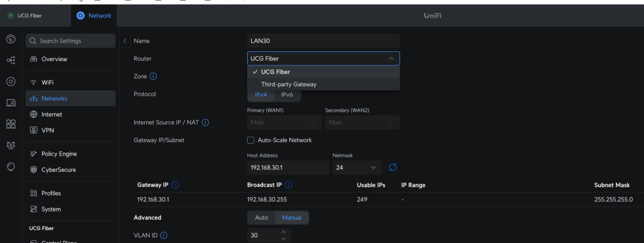Click the Host Address field 192.168.30.1
Image resolution: width=644 pixels, height=243 pixels.
coord(288,168)
